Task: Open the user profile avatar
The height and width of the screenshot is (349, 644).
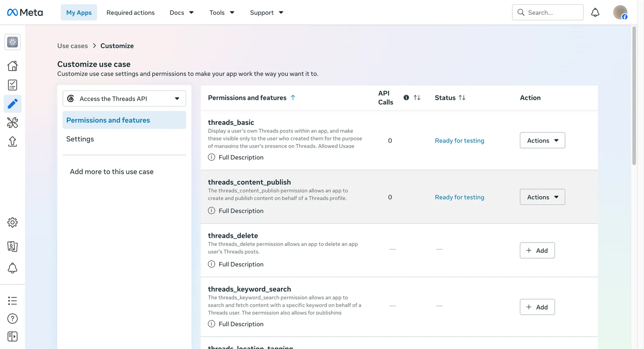Action: (x=620, y=12)
